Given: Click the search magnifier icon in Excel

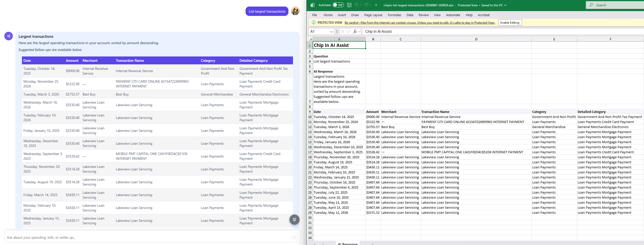Looking at the screenshot, I should [x=591, y=5].
